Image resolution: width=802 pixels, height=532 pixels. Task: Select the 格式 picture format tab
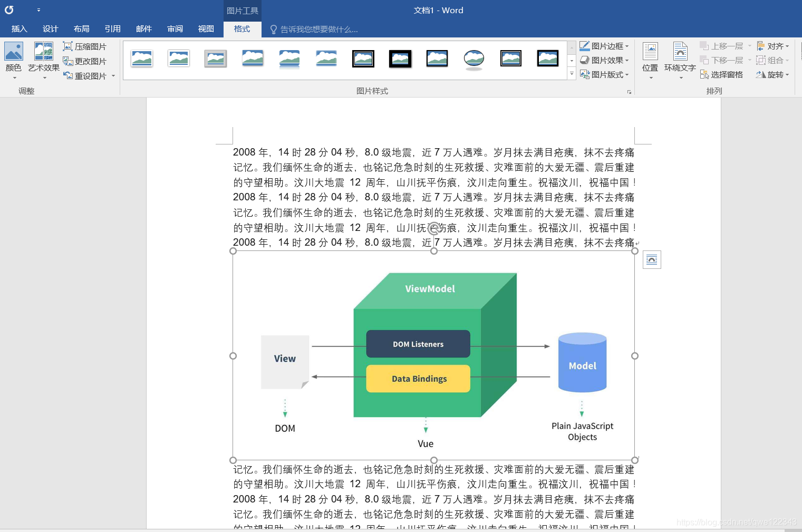pos(242,29)
